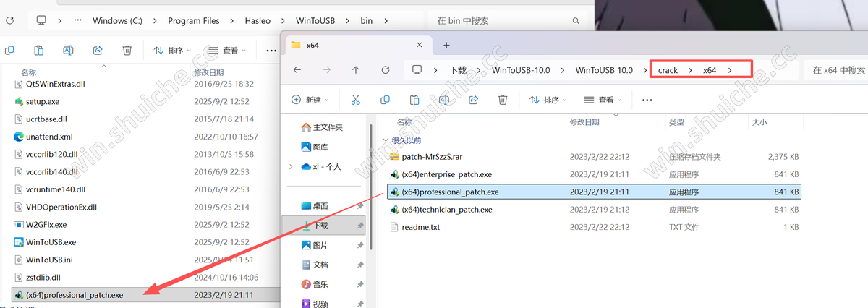Click Delete icon in x64 window toolbar
Viewport: 868px width, 308px height.
tap(503, 100)
